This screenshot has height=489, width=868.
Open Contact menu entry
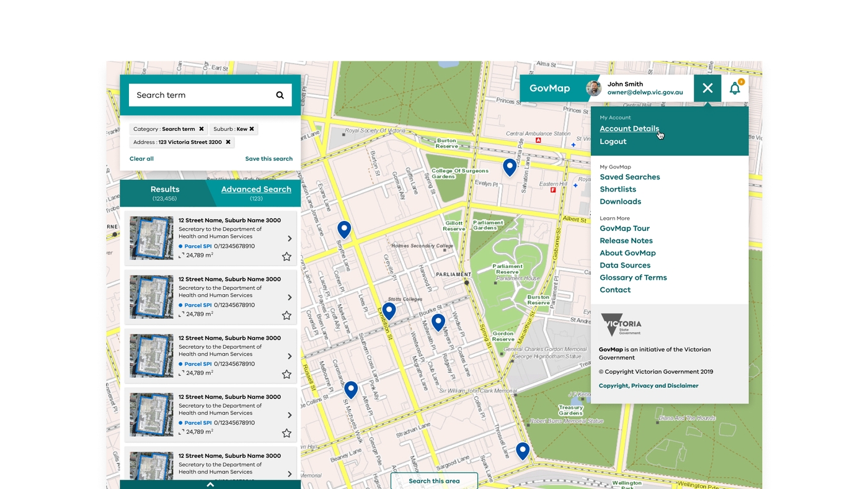[x=615, y=290]
